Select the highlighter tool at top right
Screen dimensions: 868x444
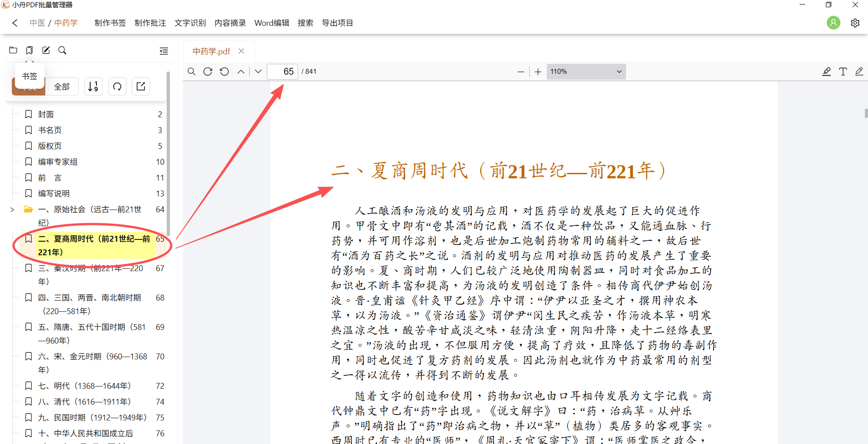(826, 72)
